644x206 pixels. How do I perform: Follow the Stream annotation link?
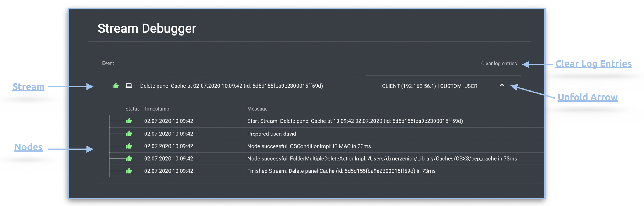[x=28, y=87]
